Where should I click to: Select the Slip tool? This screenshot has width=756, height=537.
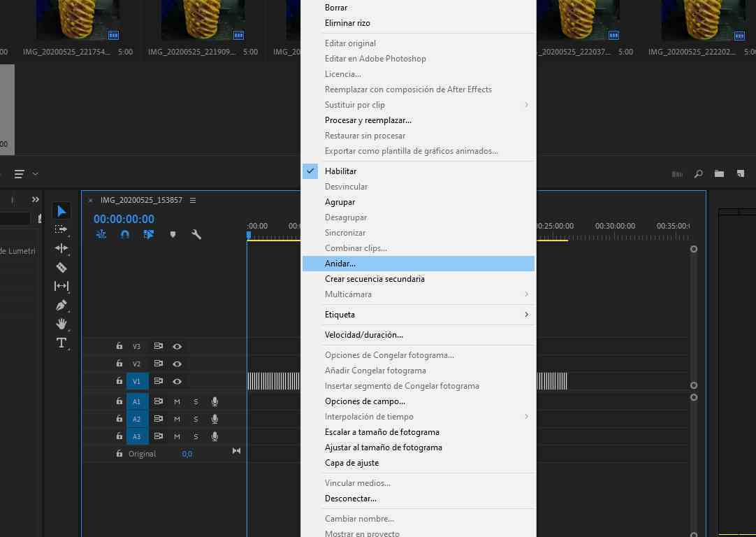click(x=61, y=286)
